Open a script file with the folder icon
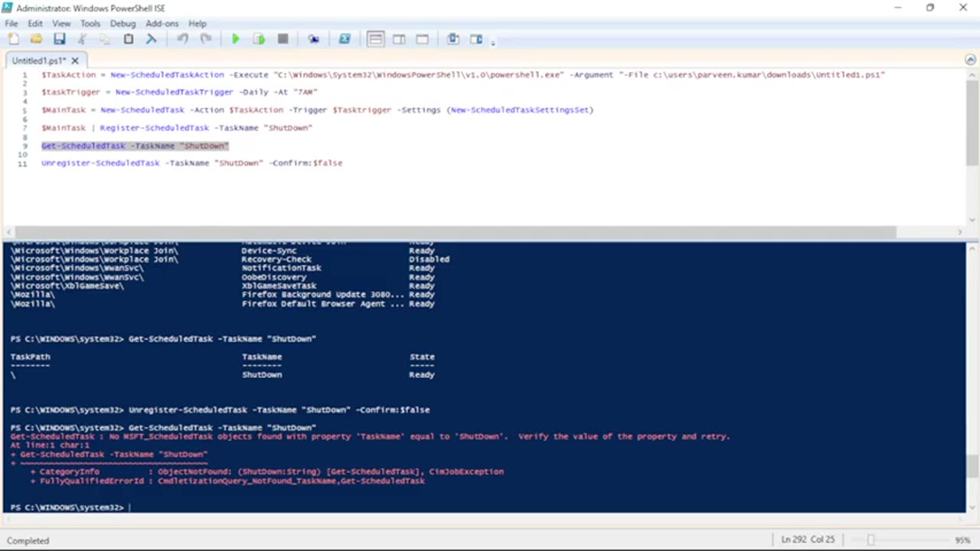980x551 pixels. [36, 39]
